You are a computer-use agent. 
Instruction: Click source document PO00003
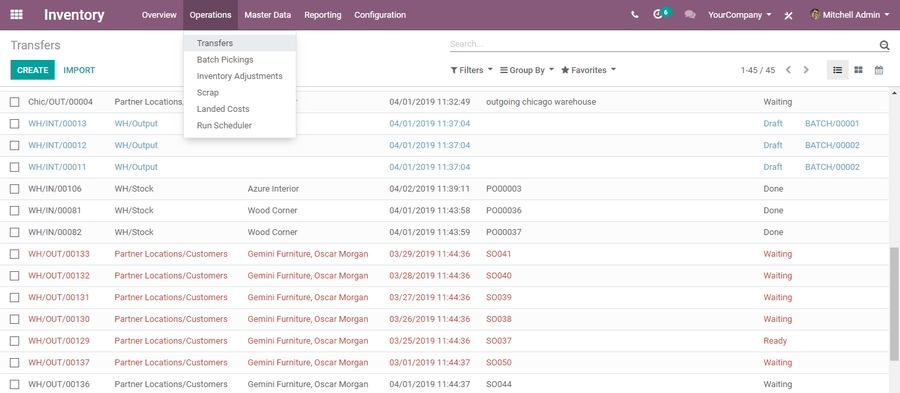click(503, 189)
